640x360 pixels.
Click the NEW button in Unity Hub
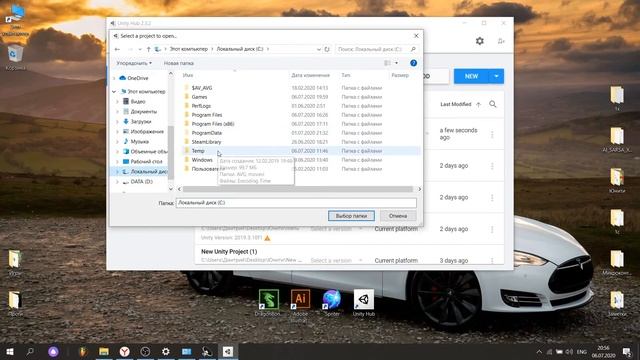(471, 76)
